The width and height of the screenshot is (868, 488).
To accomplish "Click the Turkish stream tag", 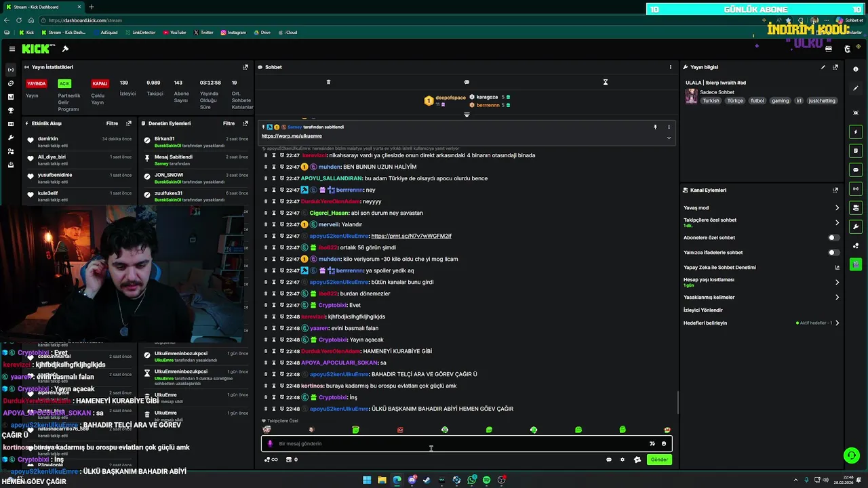I will pos(711,101).
